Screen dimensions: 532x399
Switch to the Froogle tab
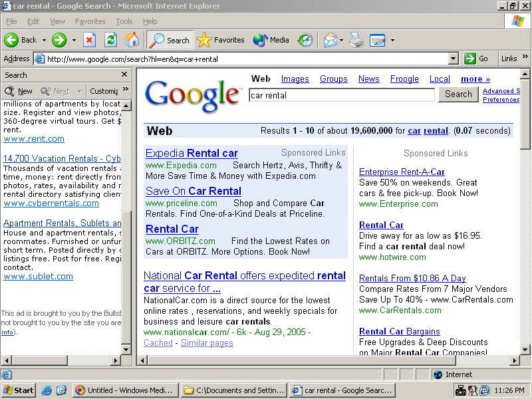point(404,79)
